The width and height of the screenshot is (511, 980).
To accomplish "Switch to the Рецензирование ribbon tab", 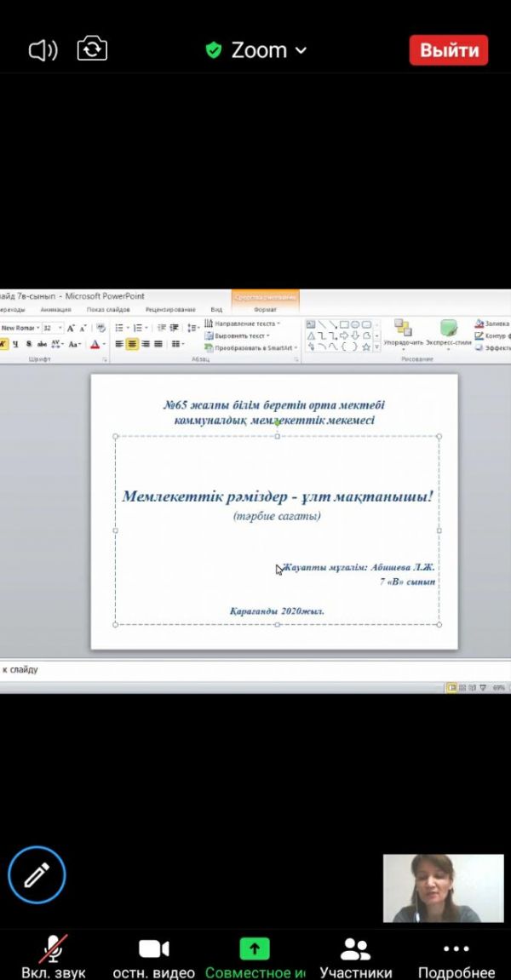I will [169, 310].
